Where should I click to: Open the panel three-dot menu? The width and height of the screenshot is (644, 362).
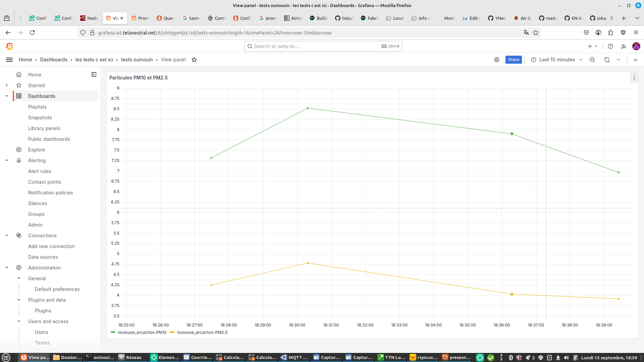point(634,77)
